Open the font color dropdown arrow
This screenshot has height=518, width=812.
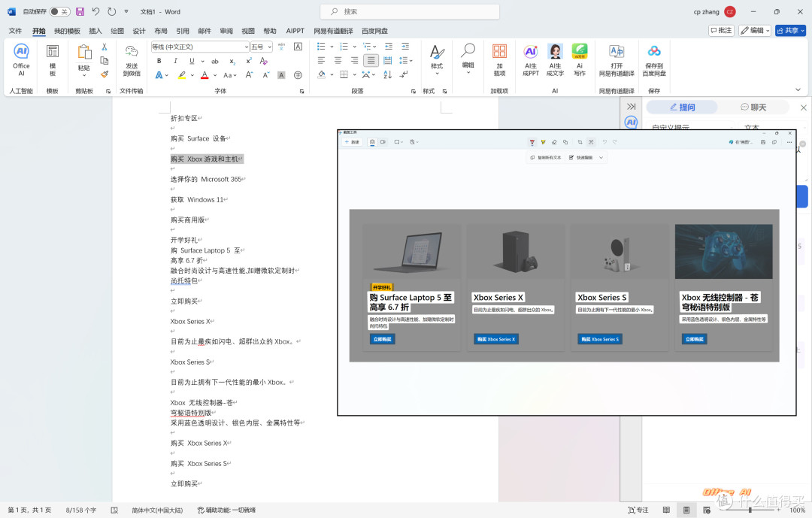(x=214, y=75)
